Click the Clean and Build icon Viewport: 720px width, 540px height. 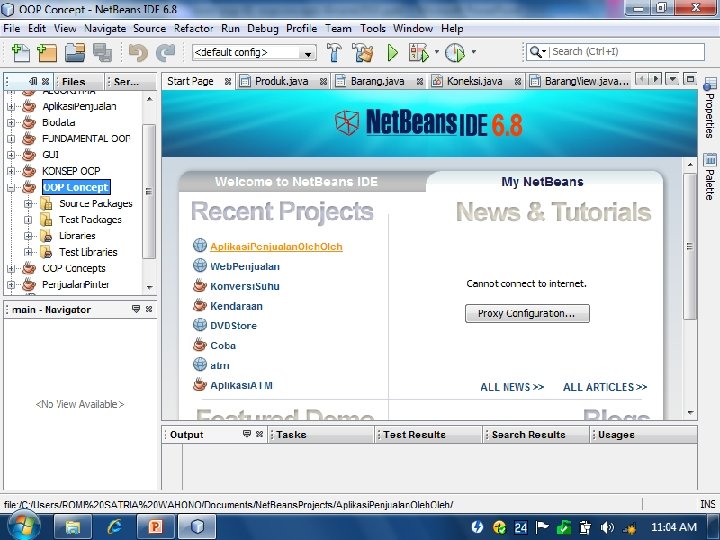click(x=363, y=52)
